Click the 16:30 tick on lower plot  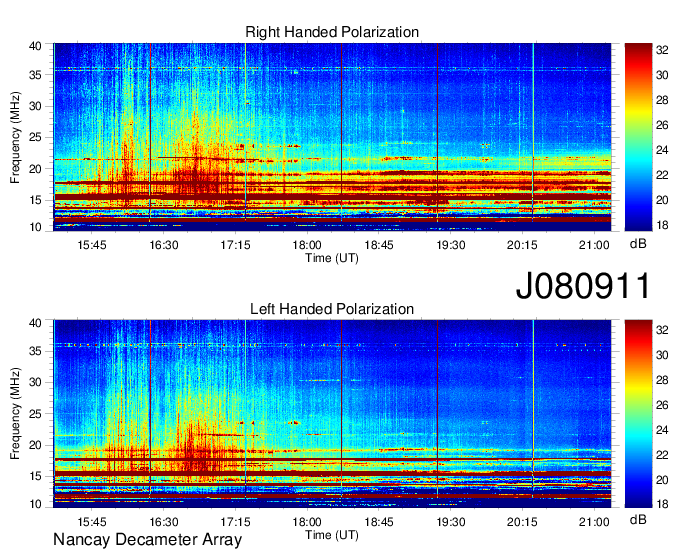point(163,522)
